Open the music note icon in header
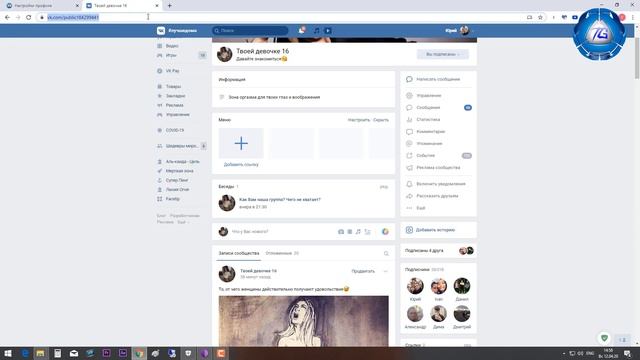640x360 pixels. click(x=317, y=31)
